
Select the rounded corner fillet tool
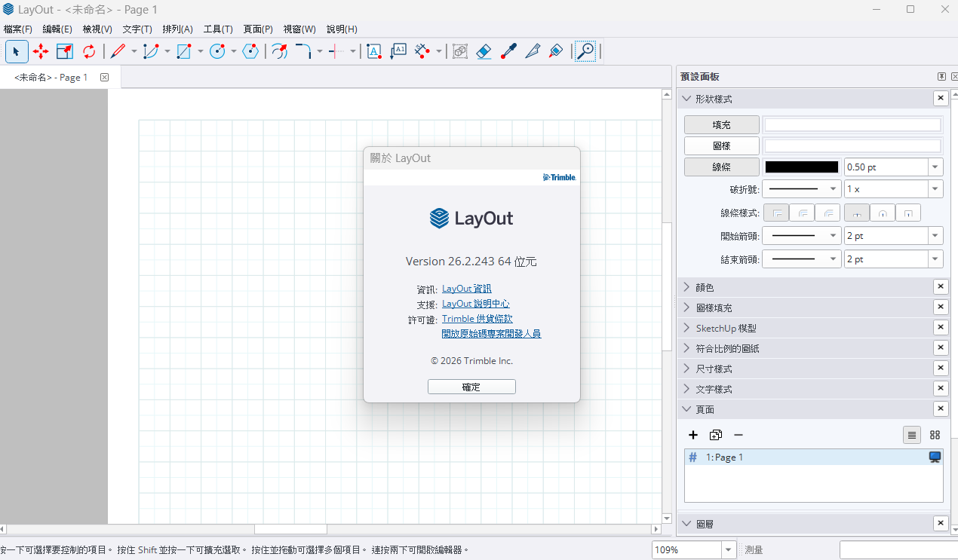click(303, 51)
